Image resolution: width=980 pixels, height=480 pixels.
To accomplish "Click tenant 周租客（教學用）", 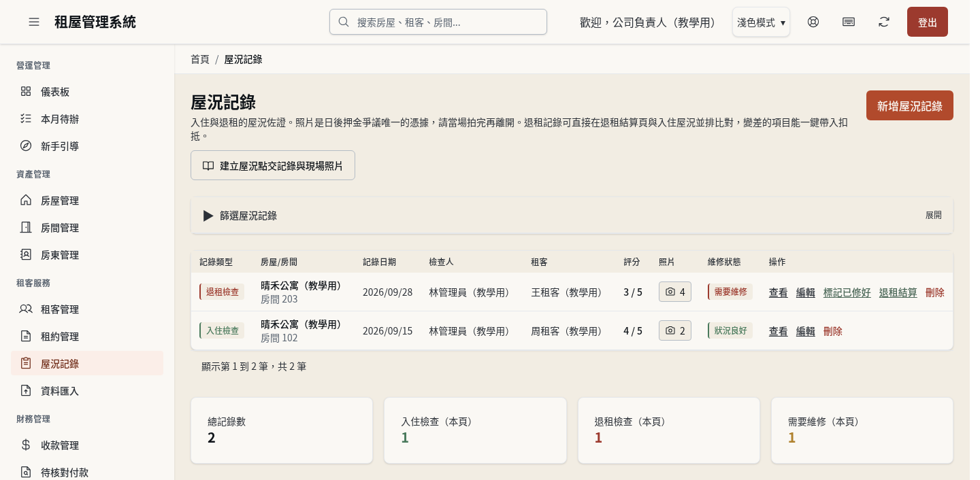I will [x=570, y=331].
